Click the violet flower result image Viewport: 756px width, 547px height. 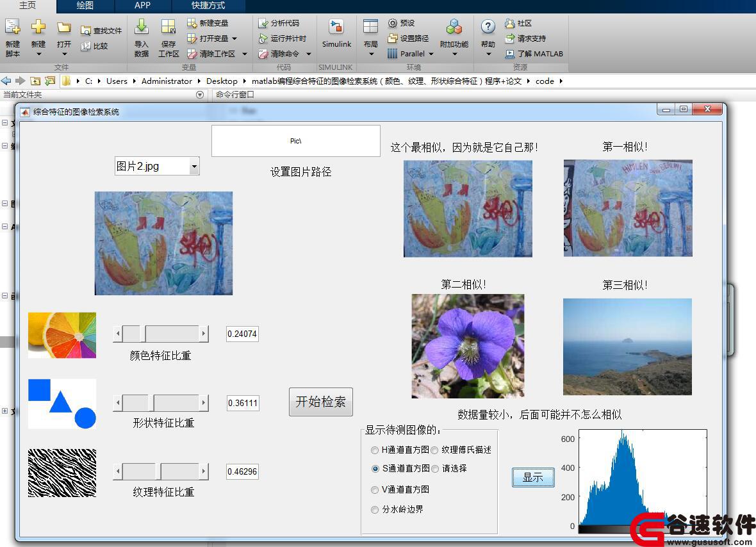[x=468, y=346]
